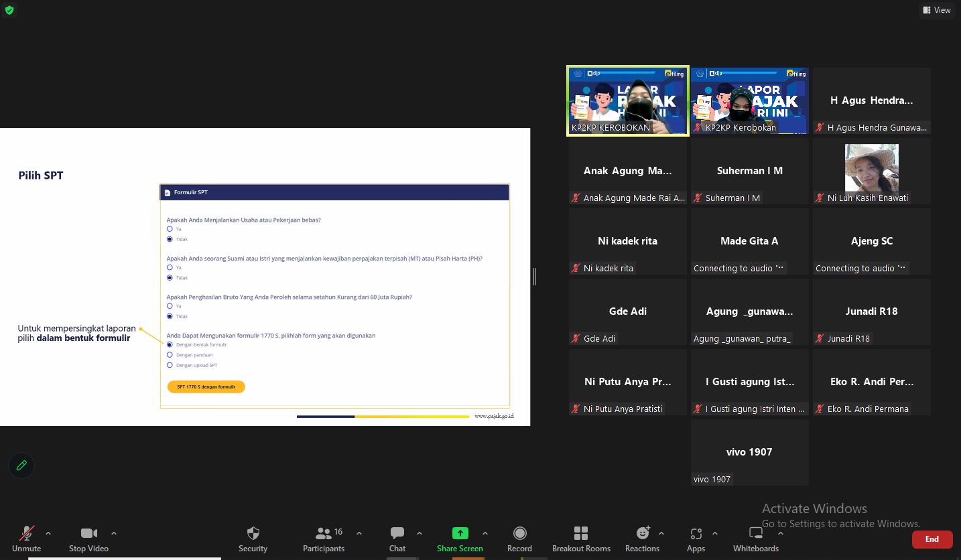Click the green encryption shield icon
This screenshot has width=961, height=560.
click(9, 10)
